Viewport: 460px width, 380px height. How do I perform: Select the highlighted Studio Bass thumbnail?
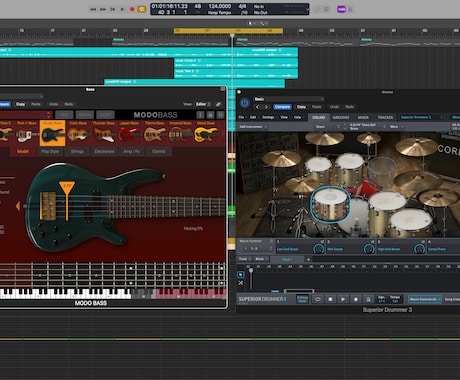(x=52, y=133)
